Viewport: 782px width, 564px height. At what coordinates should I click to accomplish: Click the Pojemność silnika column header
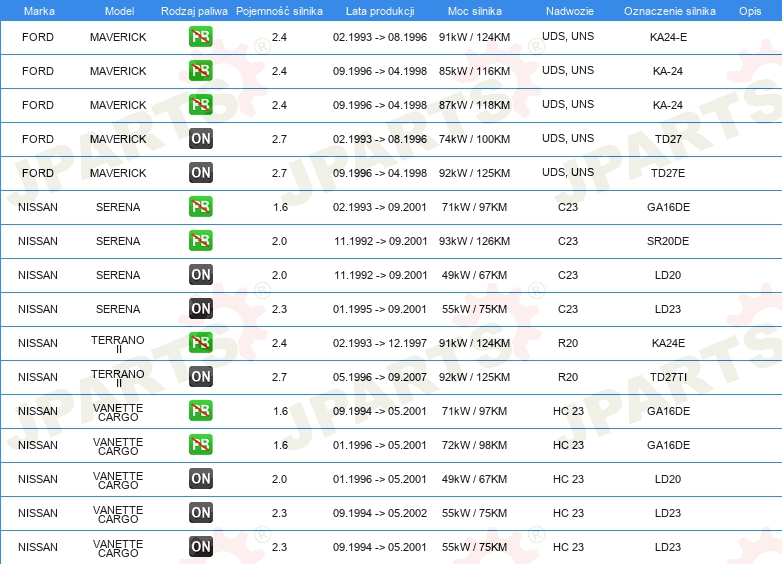point(279,11)
